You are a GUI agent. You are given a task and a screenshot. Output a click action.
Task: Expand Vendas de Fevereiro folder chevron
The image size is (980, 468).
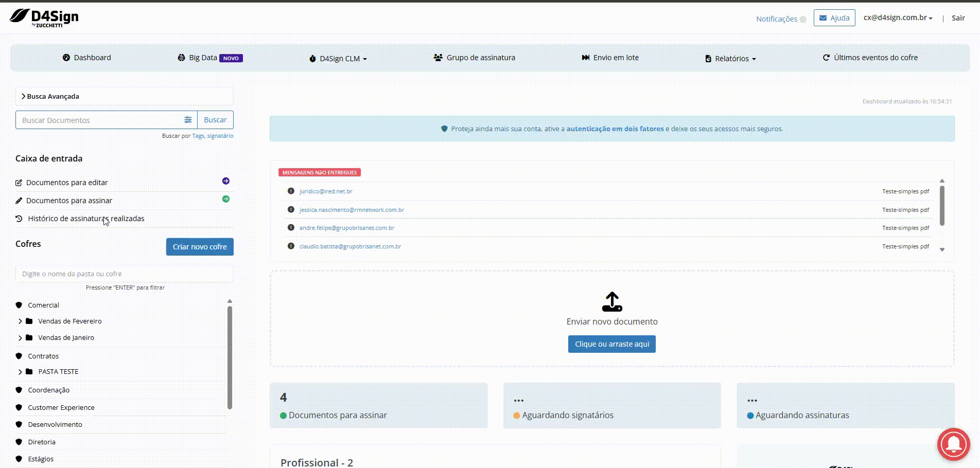[20, 321]
